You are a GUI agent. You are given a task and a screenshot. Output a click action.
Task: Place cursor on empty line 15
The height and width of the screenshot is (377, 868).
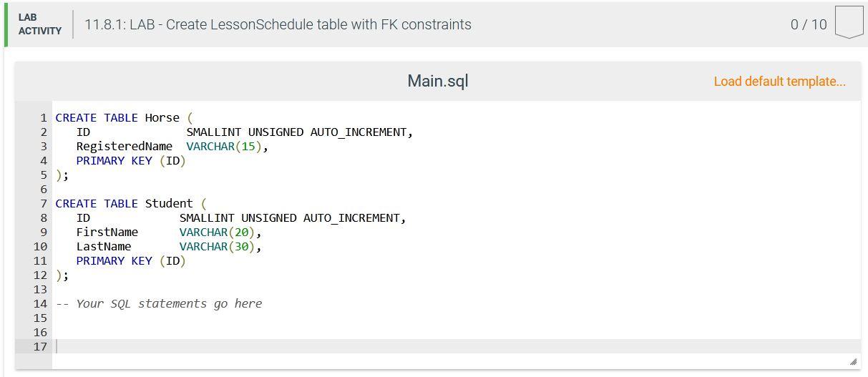(x=457, y=318)
